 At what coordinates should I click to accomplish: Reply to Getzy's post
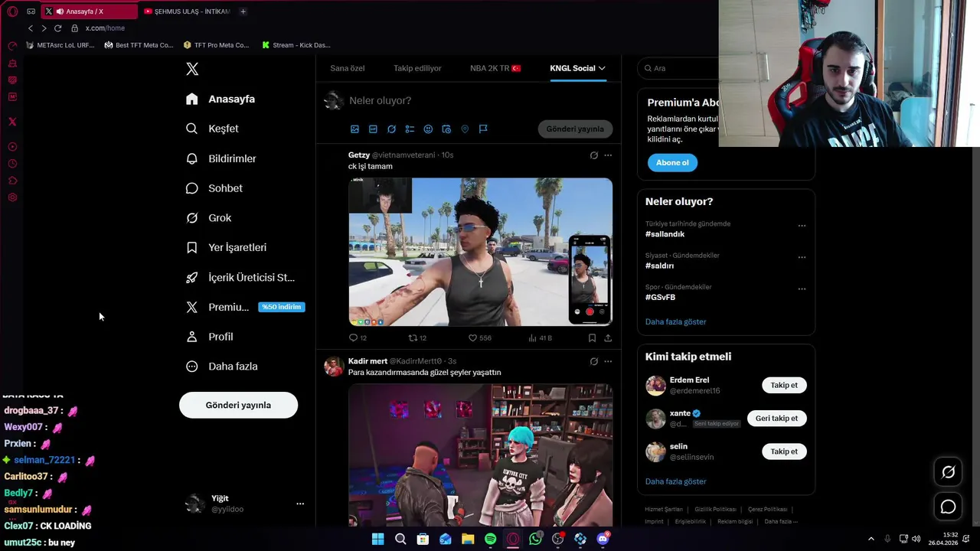click(358, 337)
